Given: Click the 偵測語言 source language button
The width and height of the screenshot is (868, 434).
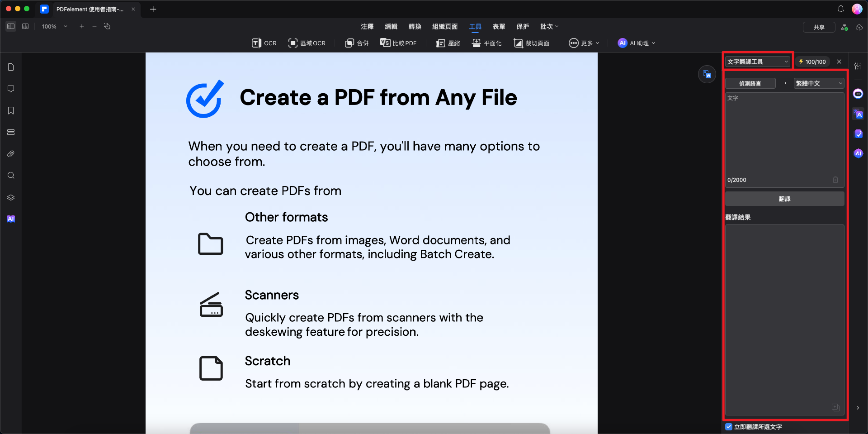Looking at the screenshot, I should [x=750, y=83].
